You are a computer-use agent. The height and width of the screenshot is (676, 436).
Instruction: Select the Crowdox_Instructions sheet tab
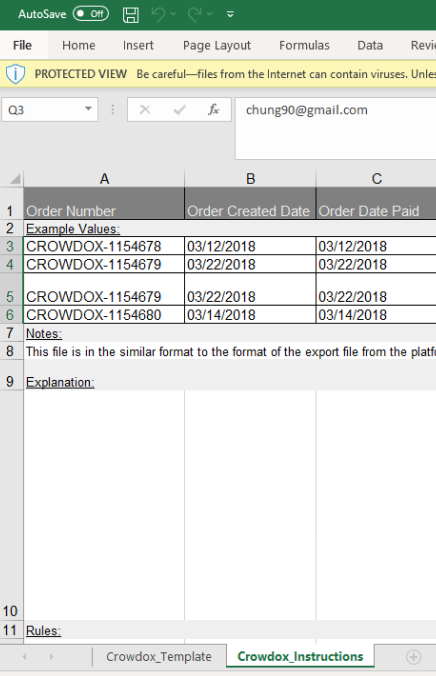(300, 657)
